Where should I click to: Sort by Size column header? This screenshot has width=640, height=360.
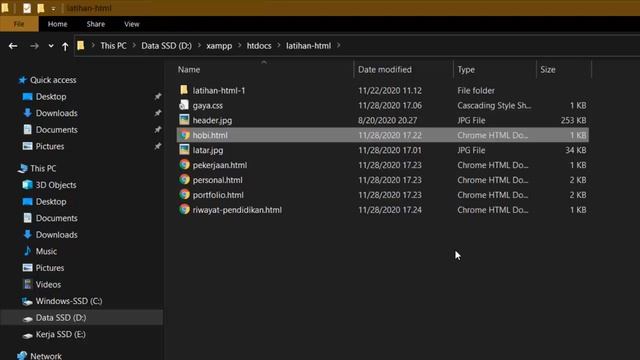tap(548, 69)
